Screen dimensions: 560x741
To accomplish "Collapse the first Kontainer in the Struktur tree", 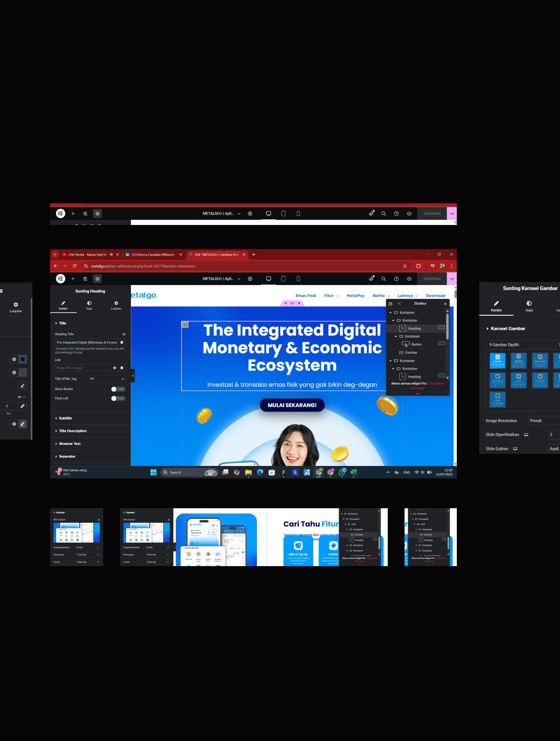I will (391, 313).
